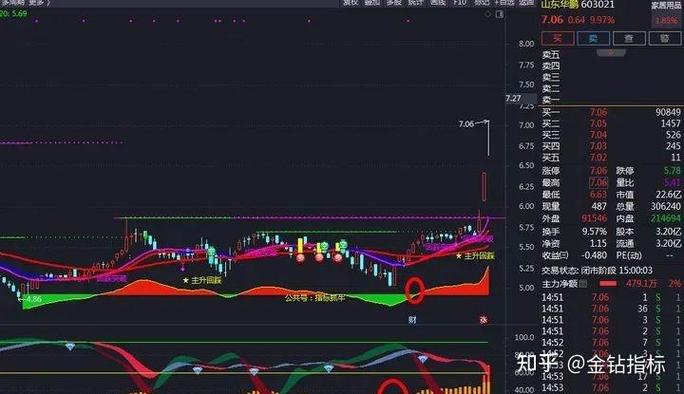Click the red bar next to 479.1万
Viewport: 684px width, 394px height.
[x=608, y=284]
